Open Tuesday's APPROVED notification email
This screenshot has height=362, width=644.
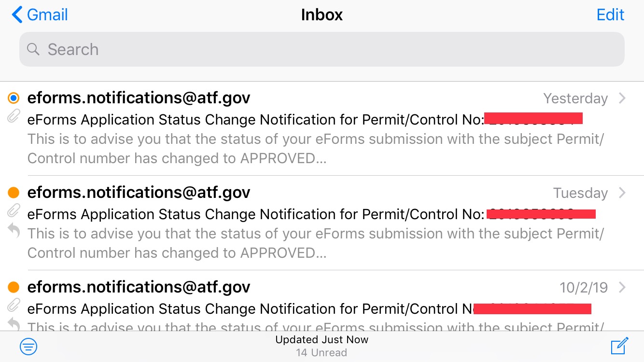pyautogui.click(x=322, y=223)
